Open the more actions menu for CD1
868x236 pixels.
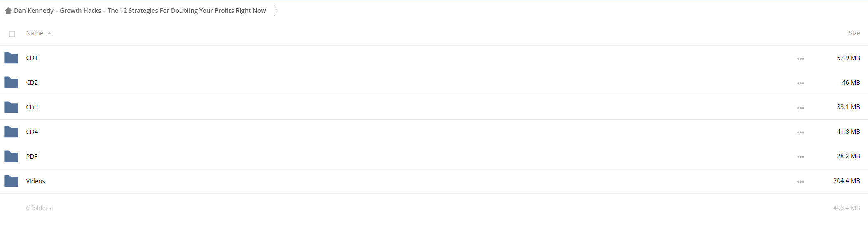tap(800, 58)
